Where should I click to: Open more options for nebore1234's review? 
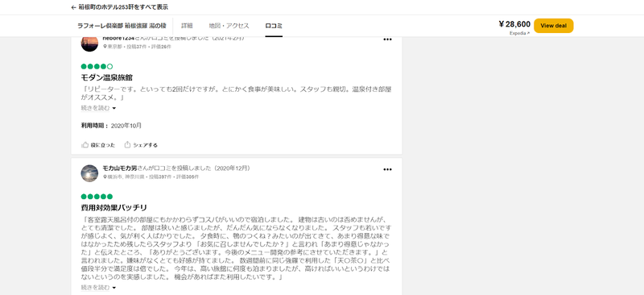coord(387,39)
